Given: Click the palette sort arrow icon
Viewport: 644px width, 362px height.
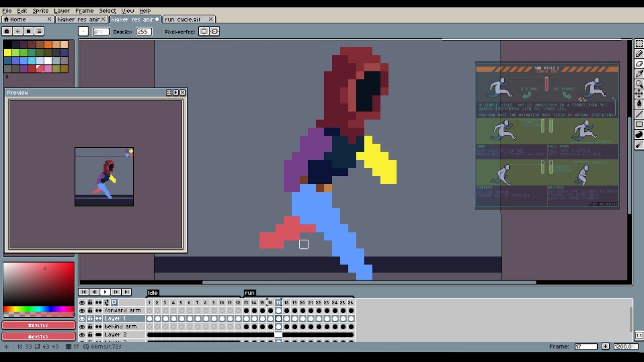Looking at the screenshot, I should click(x=18, y=31).
